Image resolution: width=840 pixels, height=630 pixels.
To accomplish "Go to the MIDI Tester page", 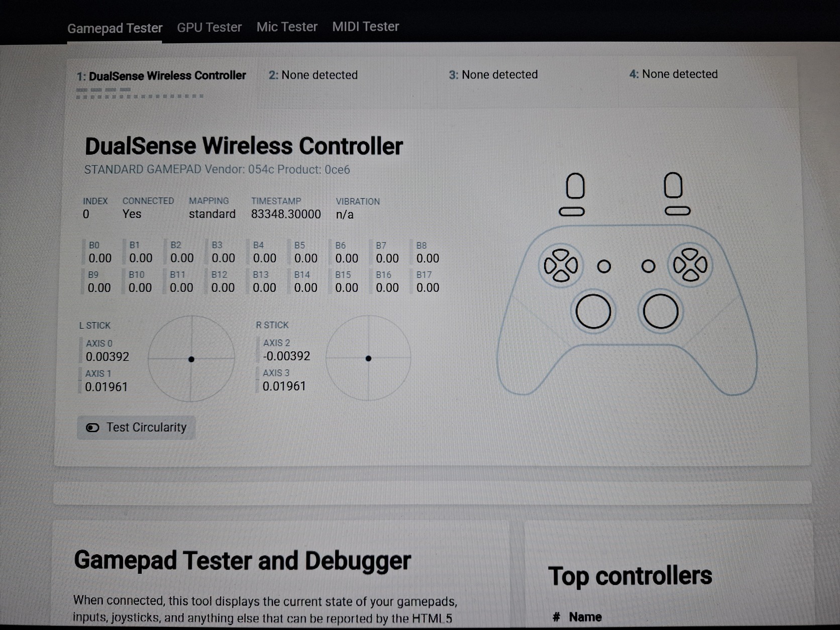I will point(366,26).
